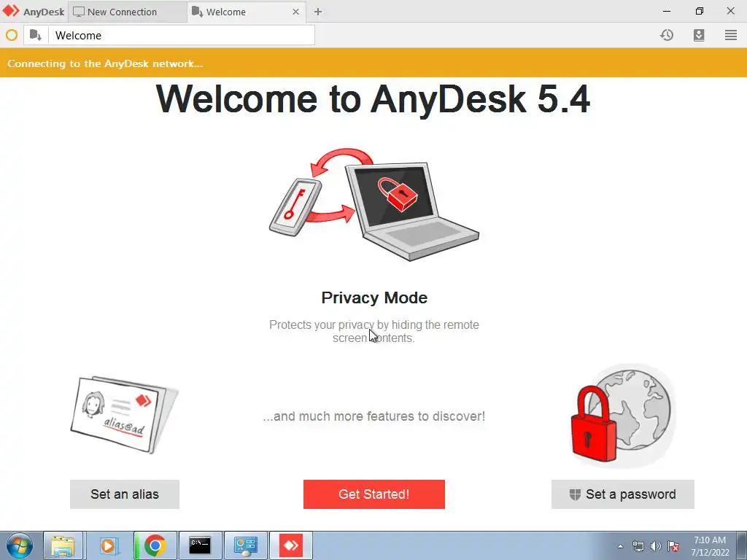
Task: Click the Welcome to AnyDesk 5.4 title
Action: point(373,98)
